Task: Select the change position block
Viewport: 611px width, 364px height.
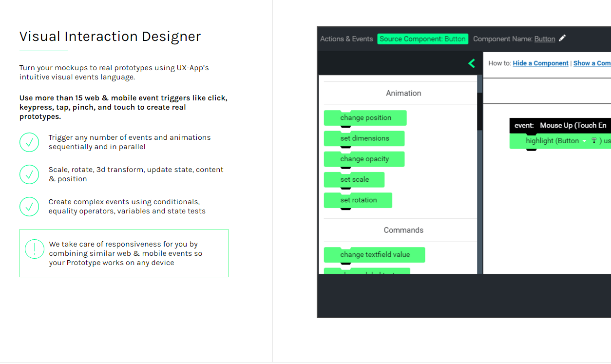Action: [365, 118]
